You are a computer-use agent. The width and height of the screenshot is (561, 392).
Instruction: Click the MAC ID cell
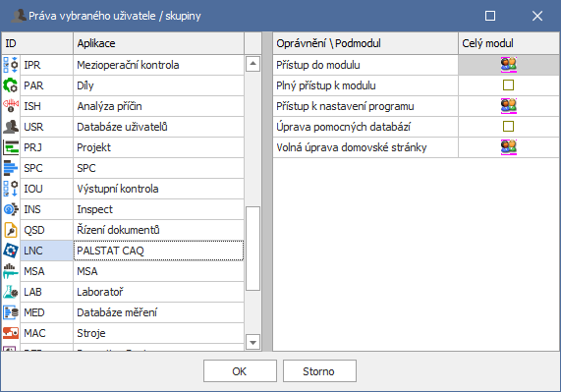[46, 333]
